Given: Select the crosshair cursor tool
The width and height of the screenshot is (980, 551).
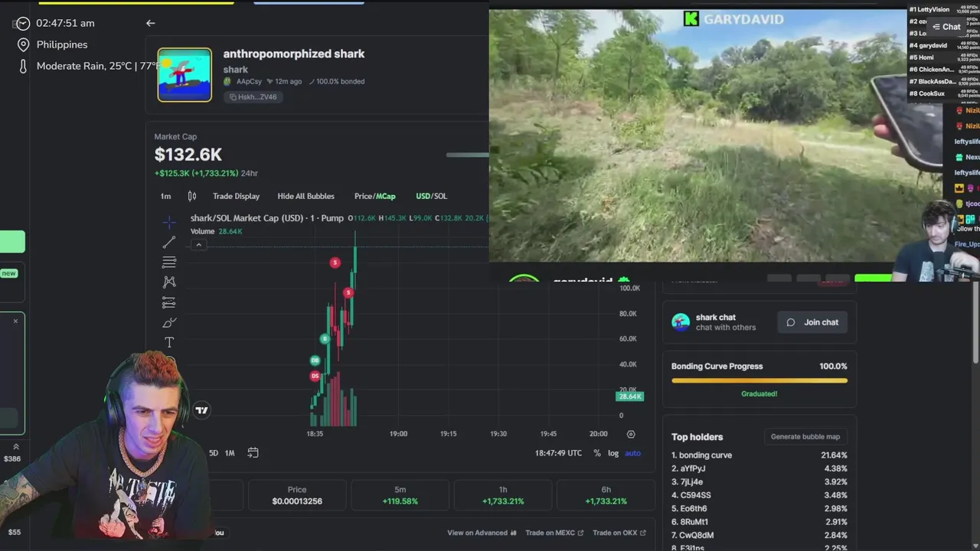Looking at the screenshot, I should point(169,223).
